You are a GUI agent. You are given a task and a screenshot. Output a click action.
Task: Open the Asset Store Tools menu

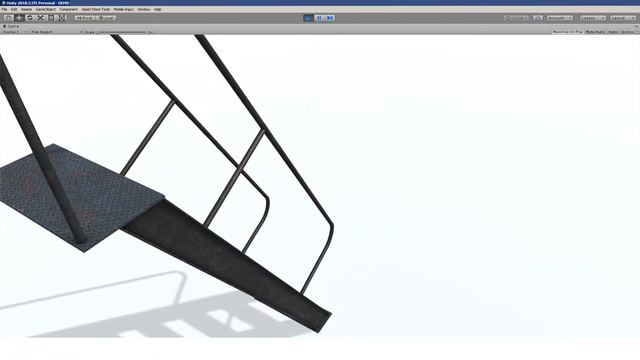tap(96, 9)
